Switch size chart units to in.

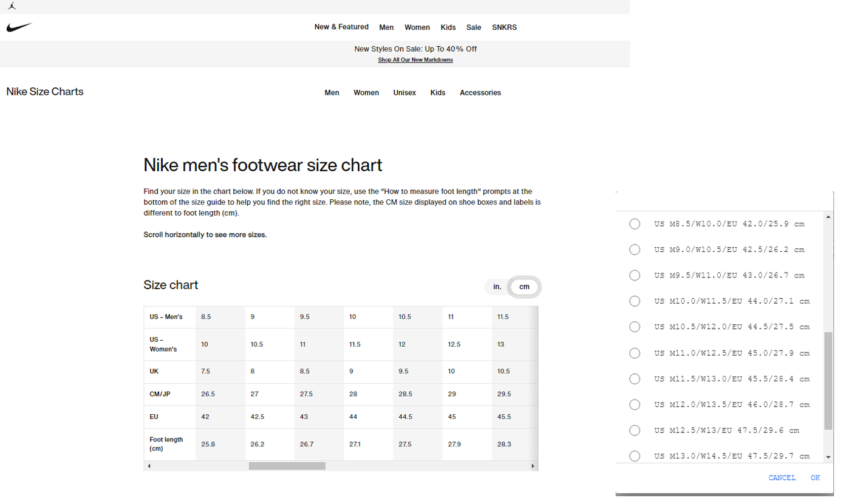point(497,287)
